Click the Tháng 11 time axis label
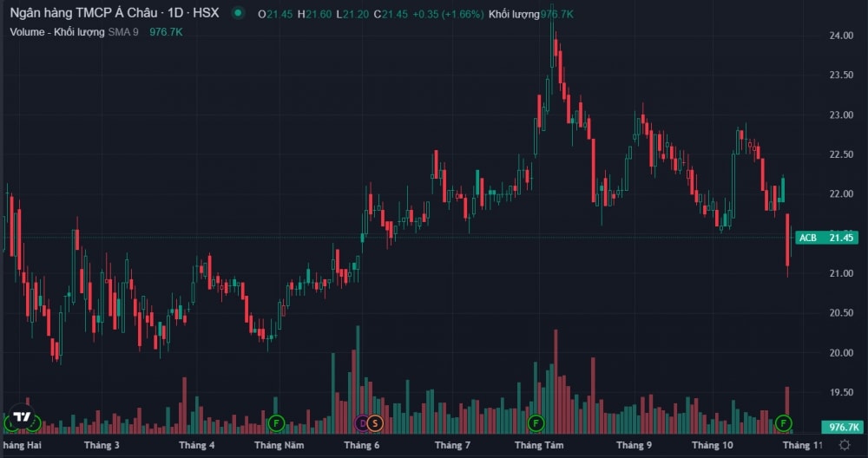The width and height of the screenshot is (868, 458). [x=803, y=445]
